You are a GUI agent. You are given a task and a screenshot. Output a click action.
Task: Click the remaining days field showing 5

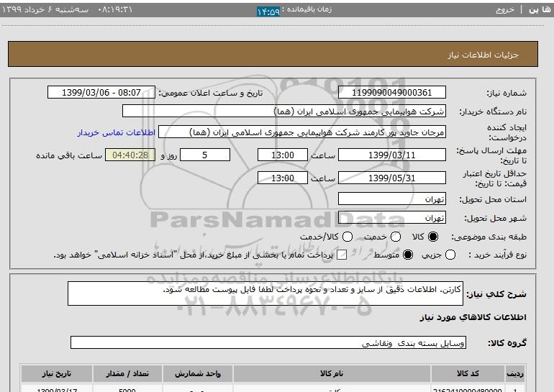pos(205,155)
